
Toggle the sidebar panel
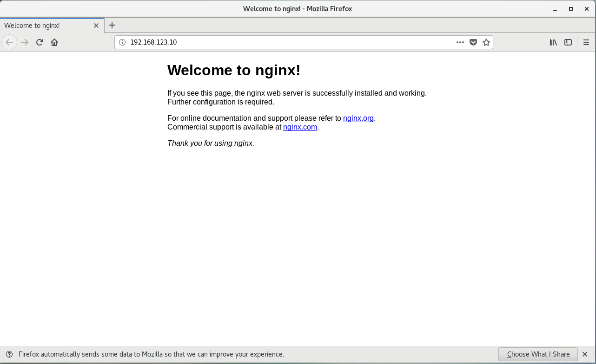tap(568, 42)
